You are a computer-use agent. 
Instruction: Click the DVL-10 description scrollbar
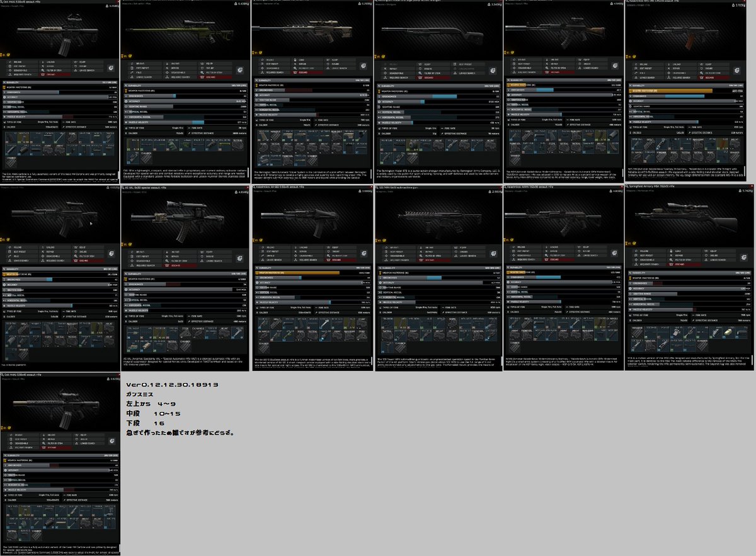tap(248, 173)
